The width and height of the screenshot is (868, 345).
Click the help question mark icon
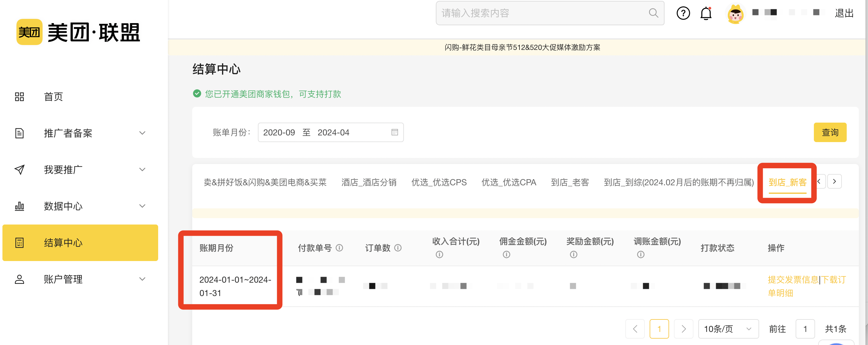click(x=683, y=13)
